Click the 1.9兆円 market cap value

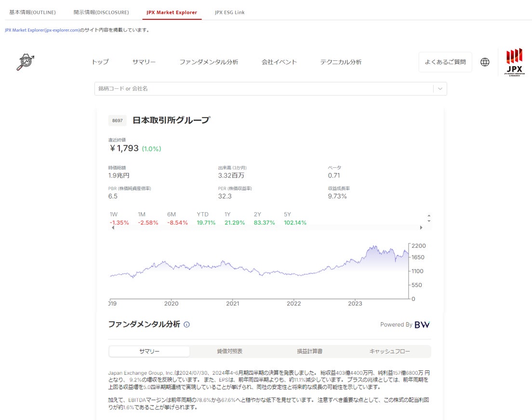click(119, 176)
